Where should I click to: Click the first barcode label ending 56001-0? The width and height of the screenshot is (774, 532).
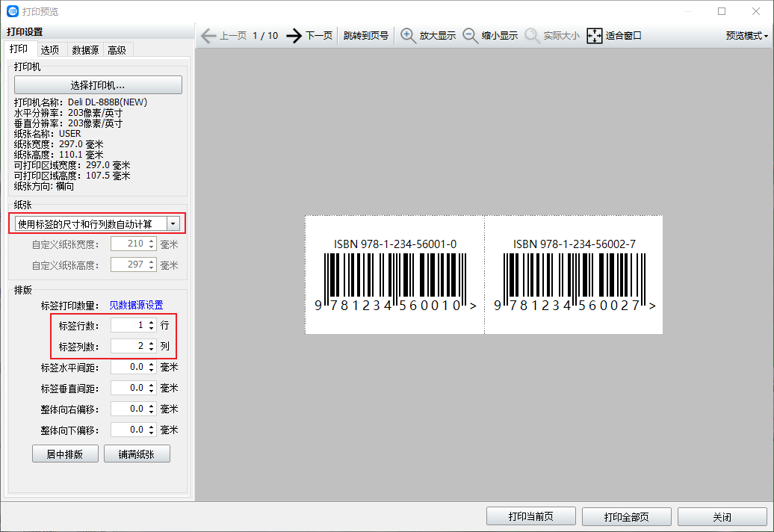(x=395, y=275)
